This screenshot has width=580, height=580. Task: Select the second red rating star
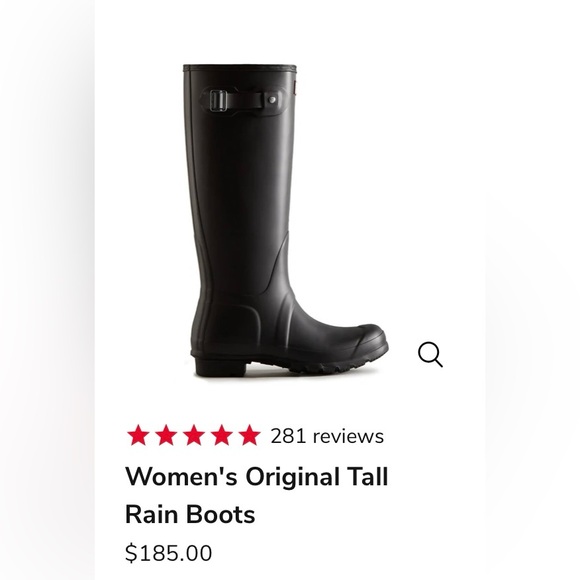(x=166, y=435)
